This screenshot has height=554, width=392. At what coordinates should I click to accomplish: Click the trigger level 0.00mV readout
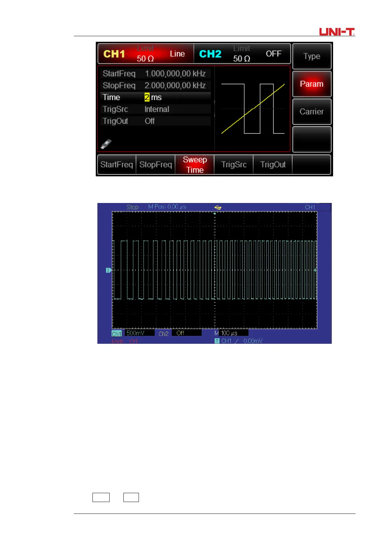coord(253,341)
